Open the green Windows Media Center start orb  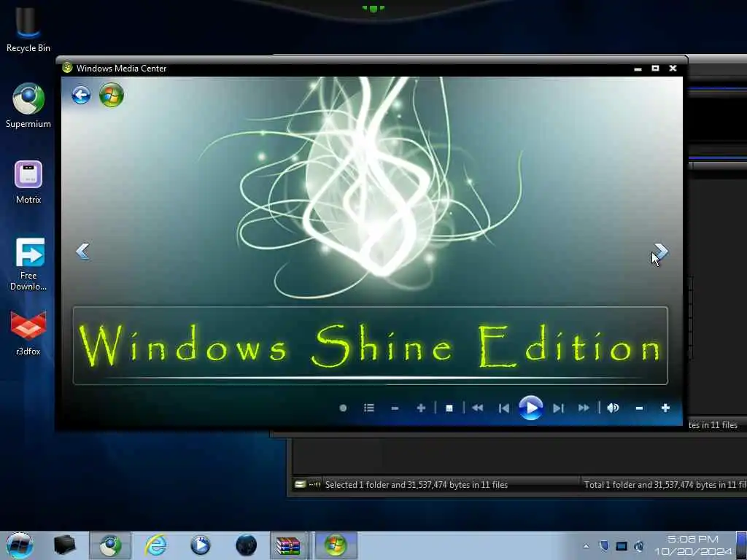click(112, 95)
